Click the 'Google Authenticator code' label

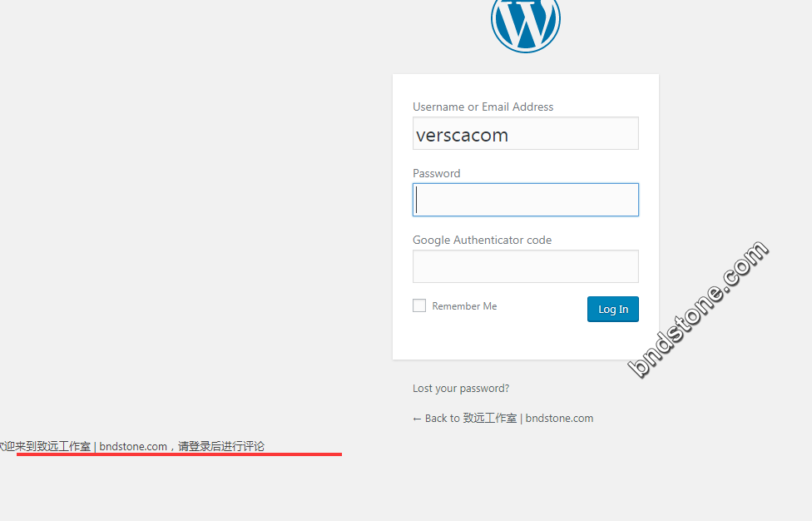click(x=483, y=240)
